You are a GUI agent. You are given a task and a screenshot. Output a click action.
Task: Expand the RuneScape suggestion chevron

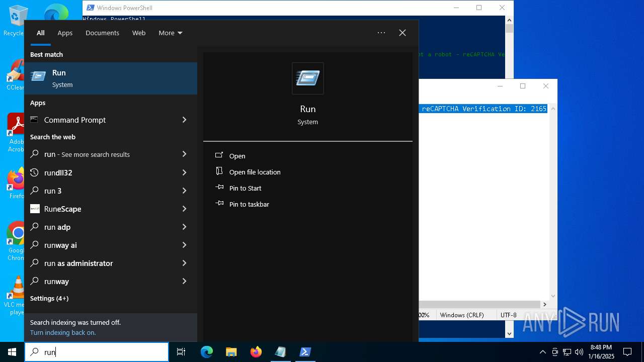click(x=184, y=209)
